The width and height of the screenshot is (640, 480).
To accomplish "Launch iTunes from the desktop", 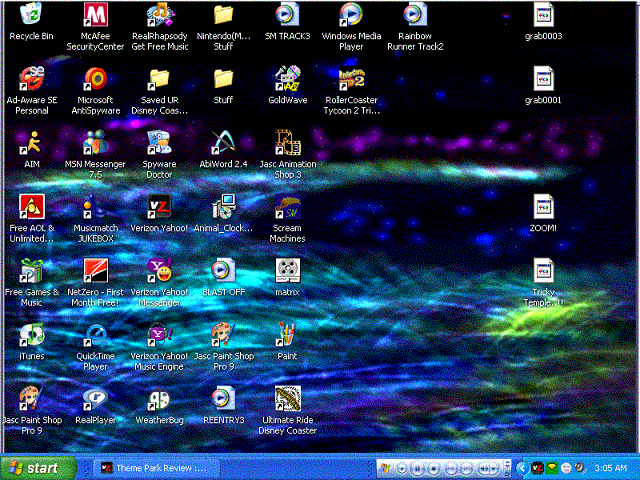I will 31,341.
